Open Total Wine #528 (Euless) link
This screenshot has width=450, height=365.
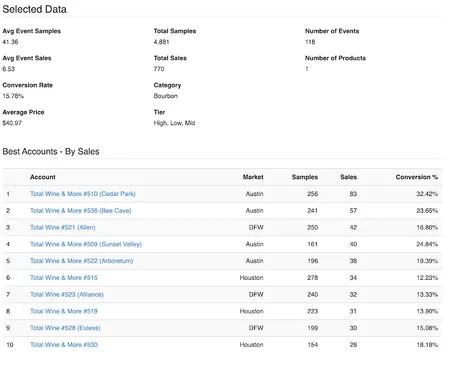65,328
